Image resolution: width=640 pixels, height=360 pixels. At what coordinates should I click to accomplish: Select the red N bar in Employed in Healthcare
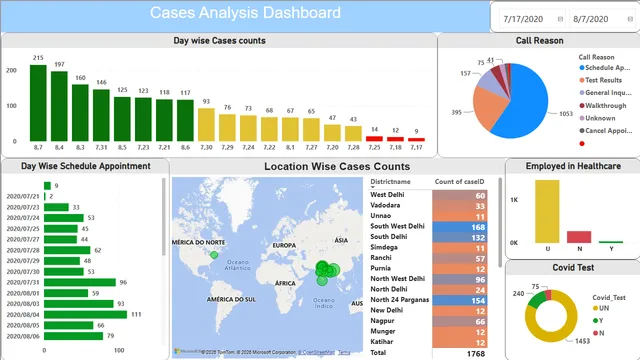(579, 237)
